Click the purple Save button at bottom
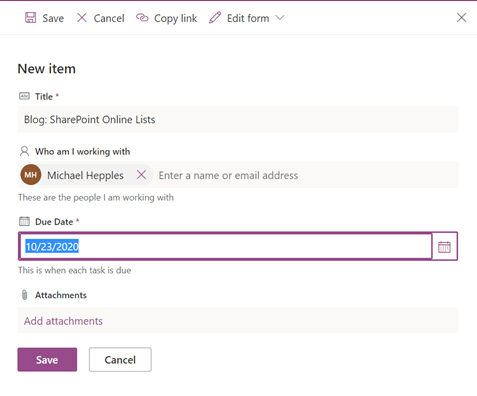 (x=47, y=360)
